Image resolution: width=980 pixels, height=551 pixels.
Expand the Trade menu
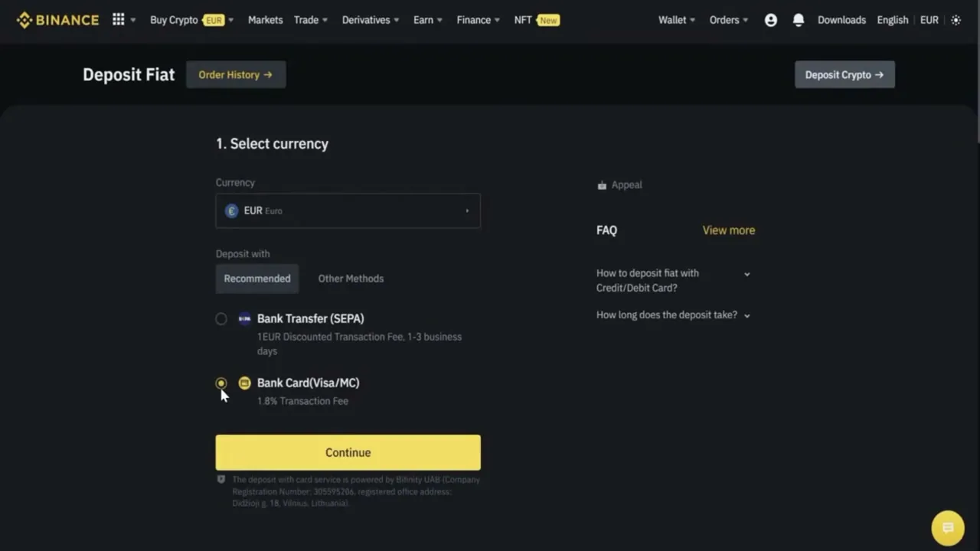pyautogui.click(x=311, y=20)
